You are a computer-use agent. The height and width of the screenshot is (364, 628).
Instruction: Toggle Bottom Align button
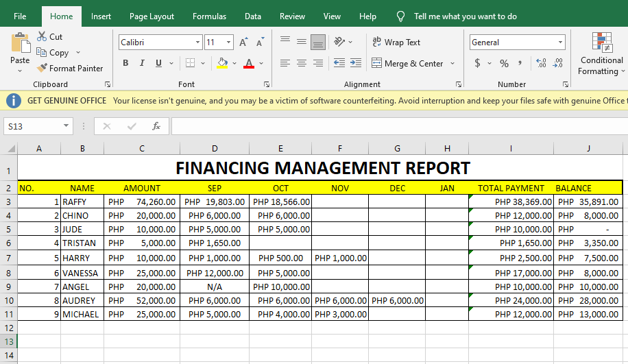[x=318, y=42]
